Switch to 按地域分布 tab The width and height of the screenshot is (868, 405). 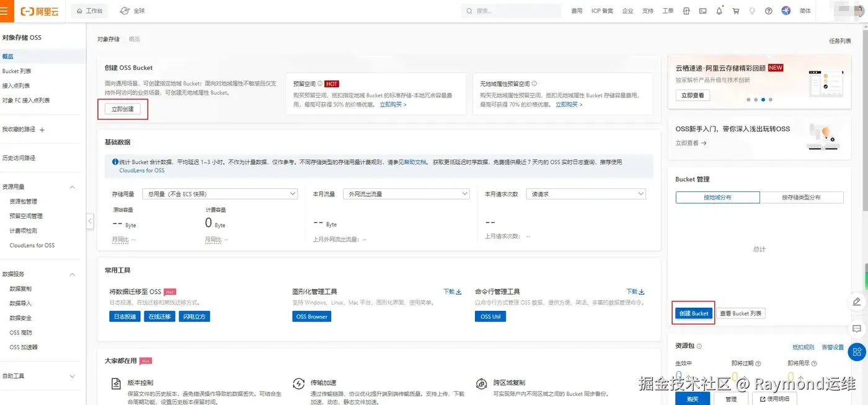pos(717,197)
